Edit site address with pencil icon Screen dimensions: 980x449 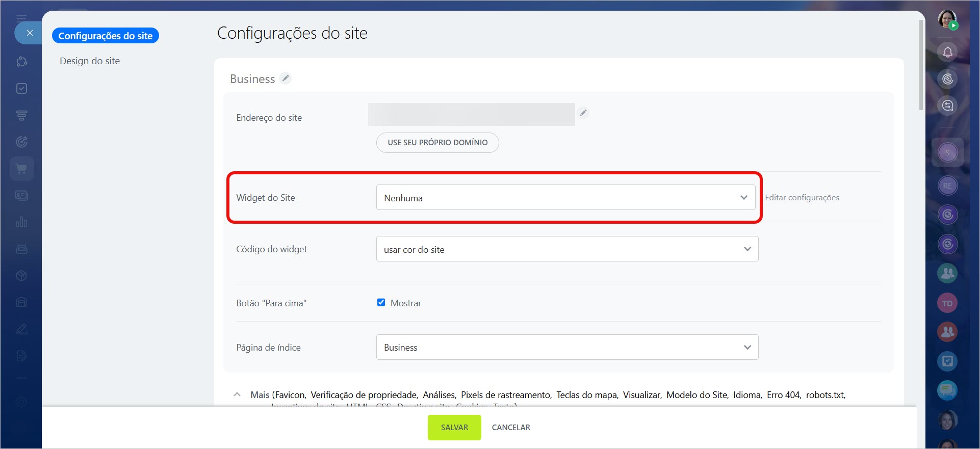coord(583,113)
